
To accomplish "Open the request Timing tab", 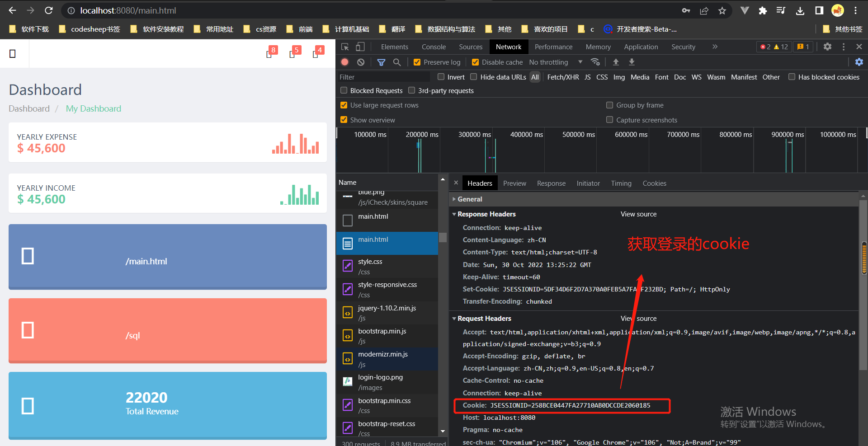I will pos(621,183).
